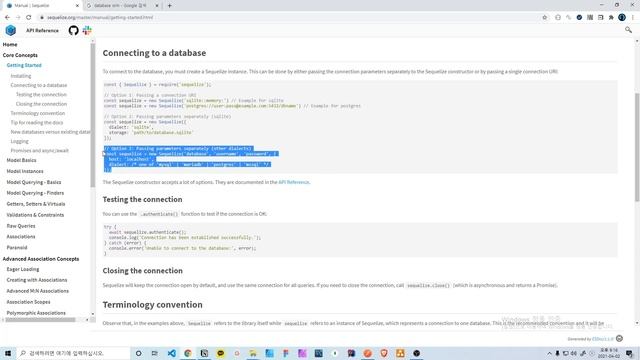Click the Cortana circle icon
The height and width of the screenshot is (360, 640).
tap(138, 353)
